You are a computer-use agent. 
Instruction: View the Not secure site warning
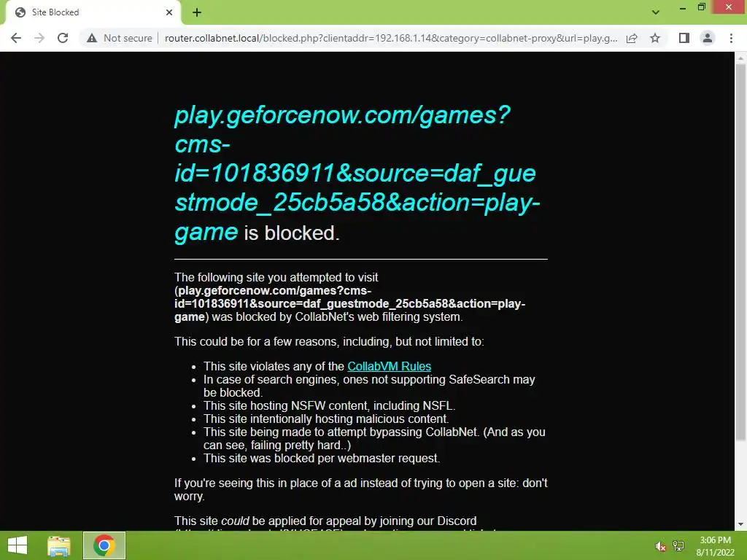click(x=120, y=38)
